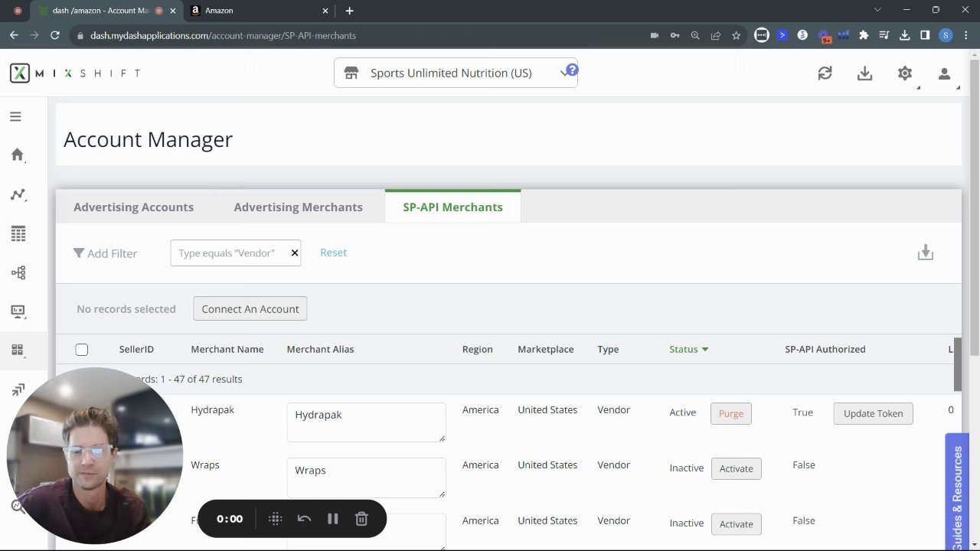The width and height of the screenshot is (980, 551).
Task: Open the password key icon in the address bar
Action: [675, 35]
